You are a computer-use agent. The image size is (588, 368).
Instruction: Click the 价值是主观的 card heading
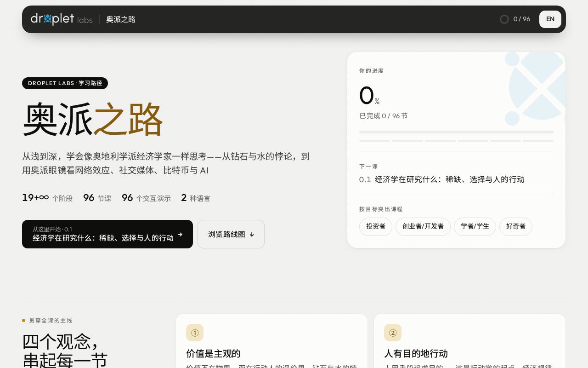point(214,354)
